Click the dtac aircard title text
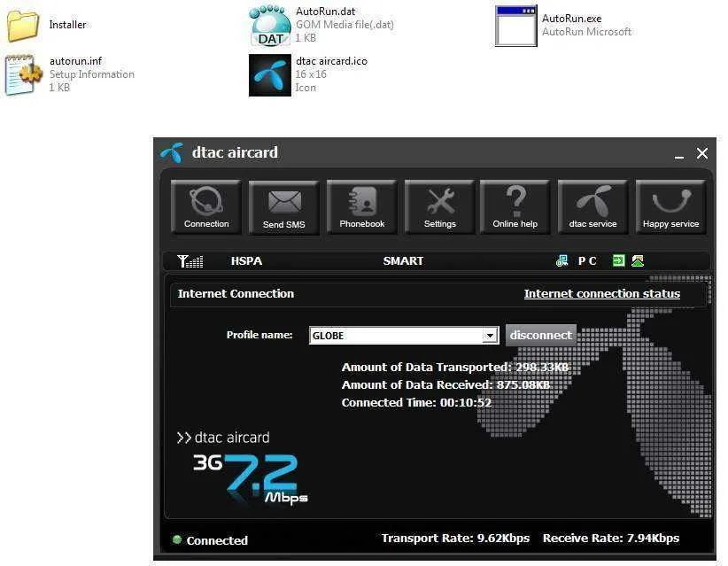This screenshot has height=566, width=728. pyautogui.click(x=235, y=152)
